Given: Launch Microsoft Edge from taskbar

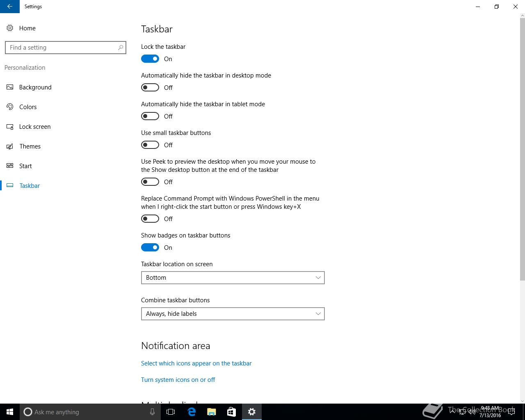Looking at the screenshot, I should [191, 412].
